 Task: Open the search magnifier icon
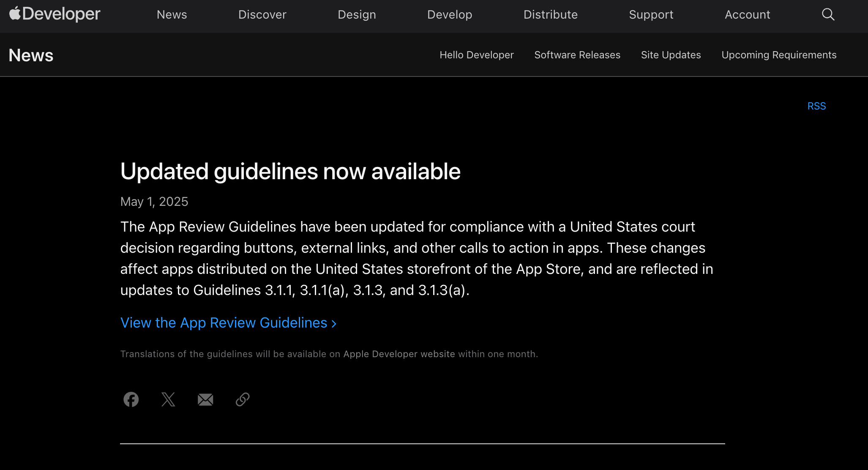coord(828,14)
